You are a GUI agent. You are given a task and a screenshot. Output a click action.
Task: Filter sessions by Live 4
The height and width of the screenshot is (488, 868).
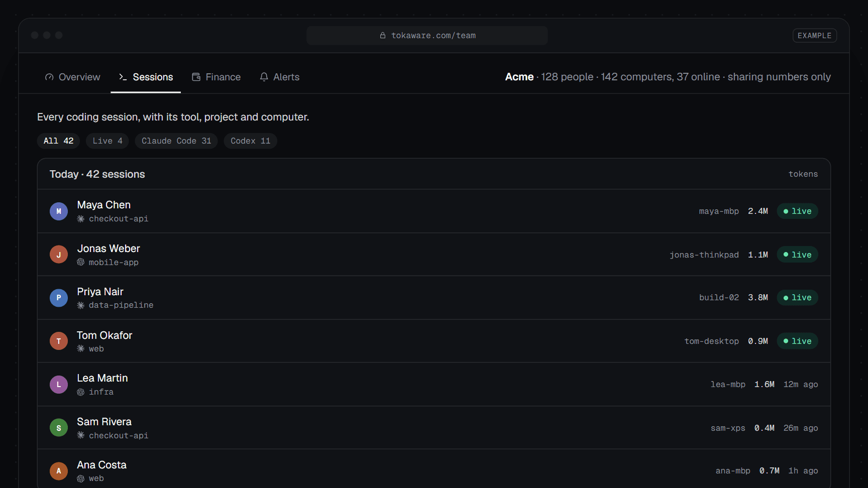(x=107, y=141)
